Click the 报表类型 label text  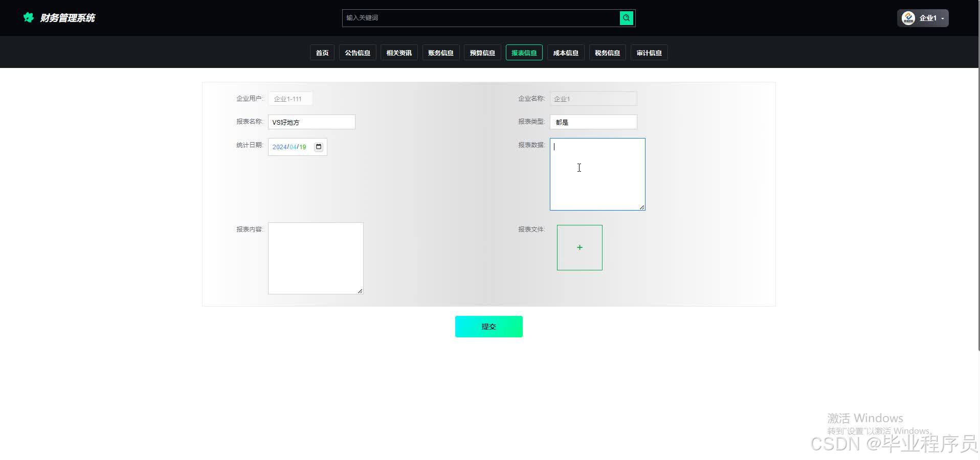pos(531,122)
